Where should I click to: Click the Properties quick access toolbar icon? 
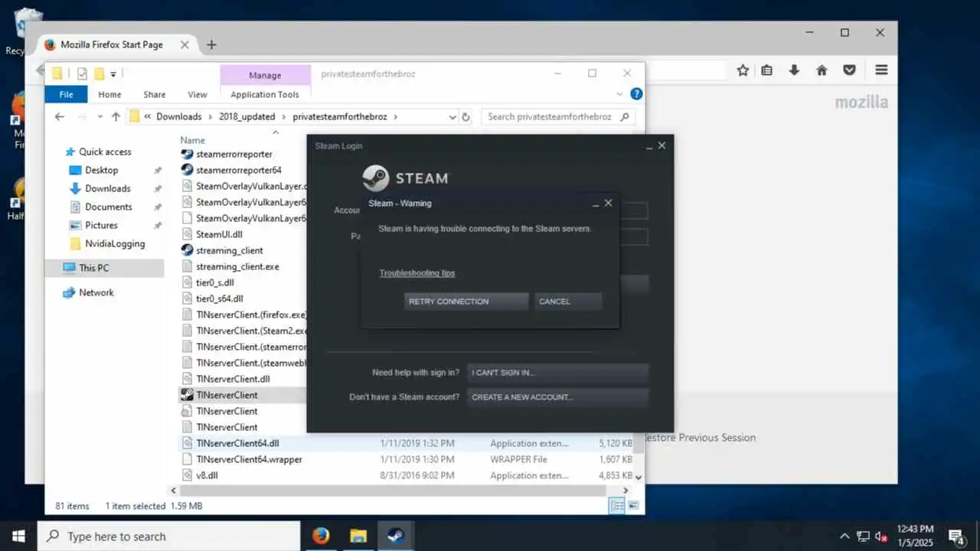82,74
